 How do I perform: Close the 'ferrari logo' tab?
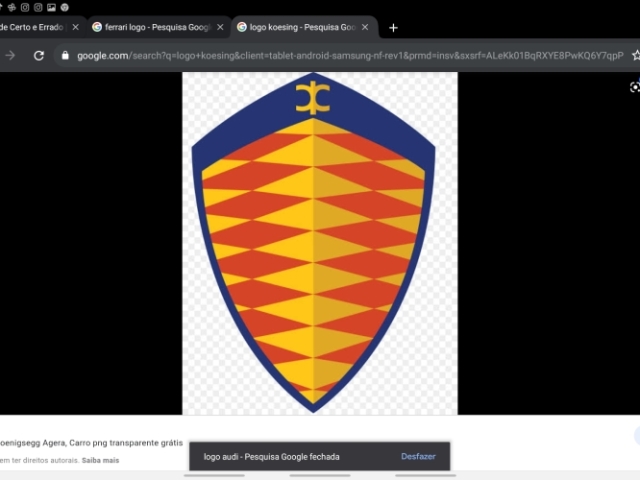click(220, 27)
